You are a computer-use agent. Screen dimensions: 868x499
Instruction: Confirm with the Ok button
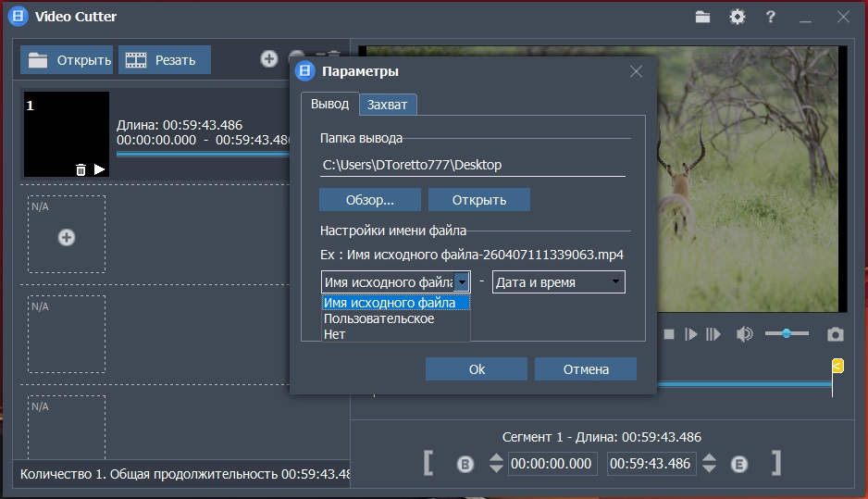477,368
